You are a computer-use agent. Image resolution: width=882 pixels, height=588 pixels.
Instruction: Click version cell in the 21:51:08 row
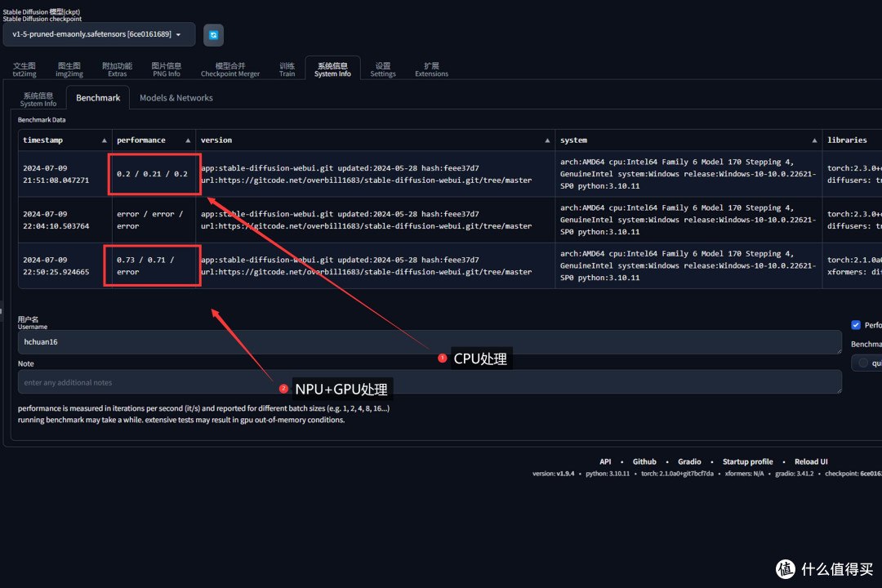click(375, 174)
